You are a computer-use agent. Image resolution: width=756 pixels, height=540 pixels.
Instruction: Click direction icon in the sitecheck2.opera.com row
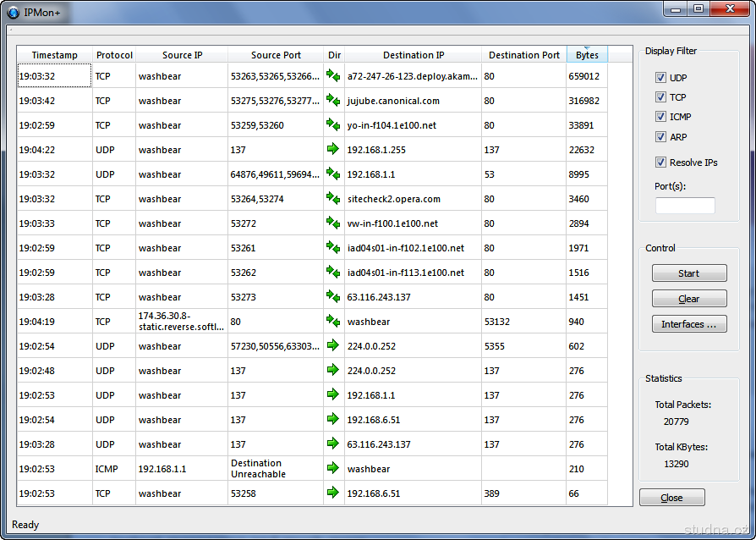(x=333, y=199)
